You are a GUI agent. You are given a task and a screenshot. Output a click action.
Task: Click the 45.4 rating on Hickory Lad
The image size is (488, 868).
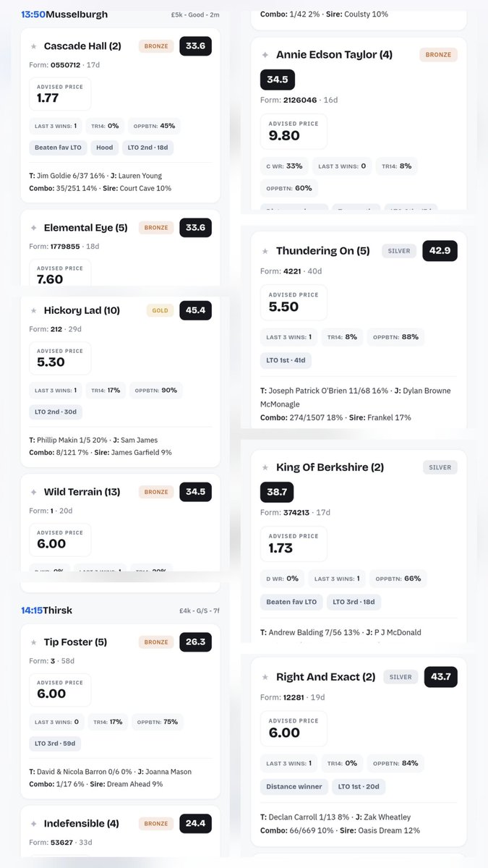tap(195, 310)
